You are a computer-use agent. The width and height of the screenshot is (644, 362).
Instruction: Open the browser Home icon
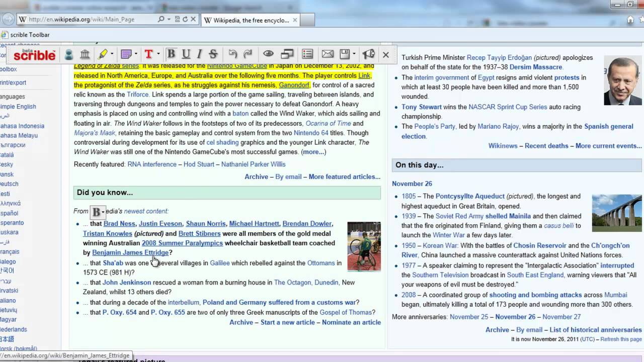(630, 20)
